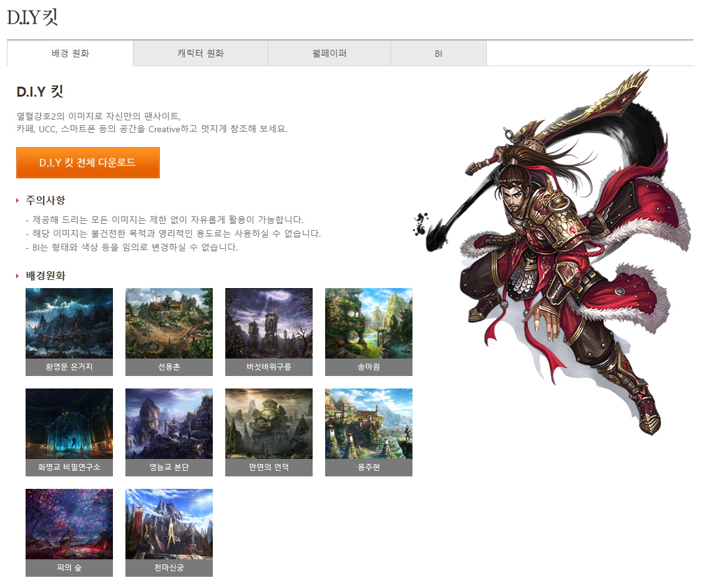Image resolution: width=722 pixels, height=588 pixels.
Task: Click the 송아원 caption label
Action: pos(369,367)
